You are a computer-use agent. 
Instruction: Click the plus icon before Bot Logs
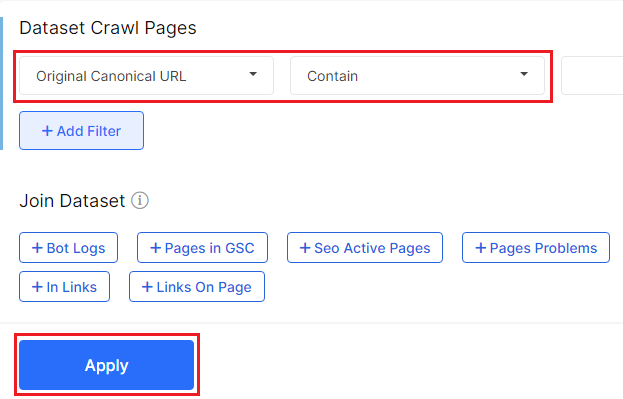pyautogui.click(x=37, y=248)
